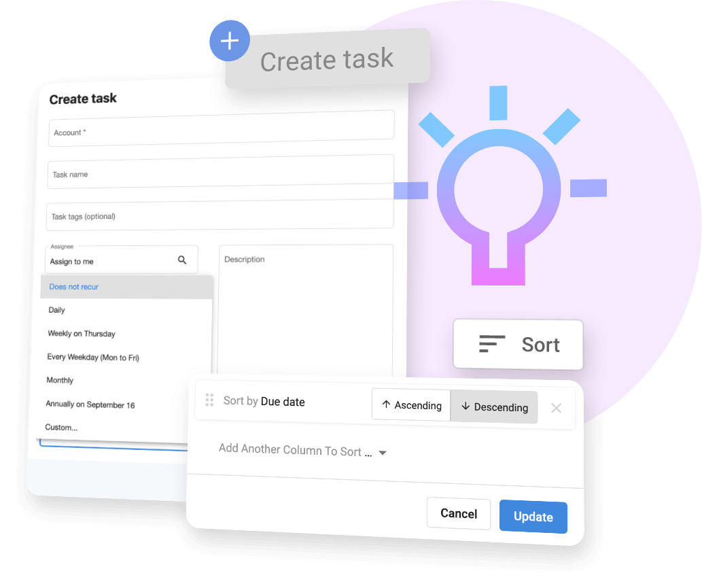The width and height of the screenshot is (702, 588).
Task: Choose Weekly on Thursday recurrence
Action: coord(82,334)
